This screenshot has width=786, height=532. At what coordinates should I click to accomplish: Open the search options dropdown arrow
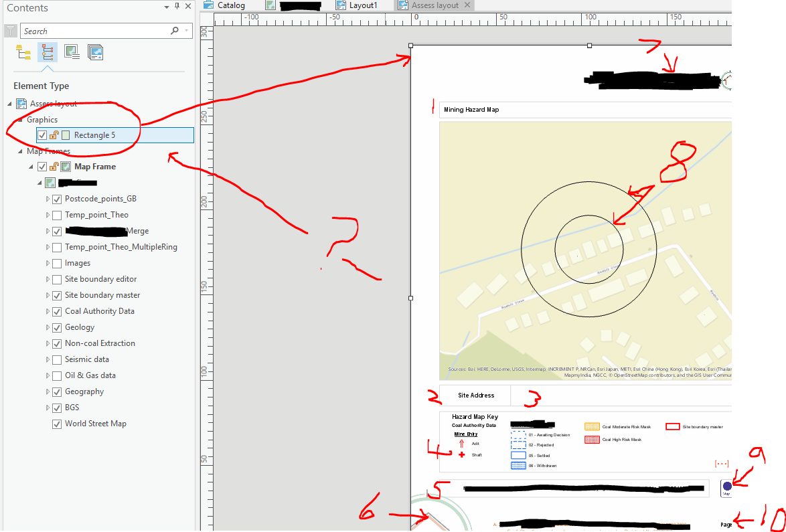coord(187,31)
